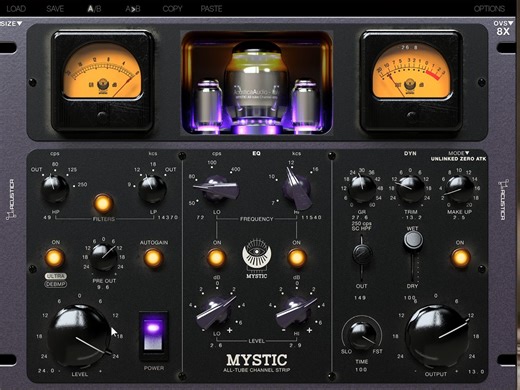Image resolution: width=520 pixels, height=390 pixels.
Task: Click the SC HPF value 149
Action: click(360, 297)
